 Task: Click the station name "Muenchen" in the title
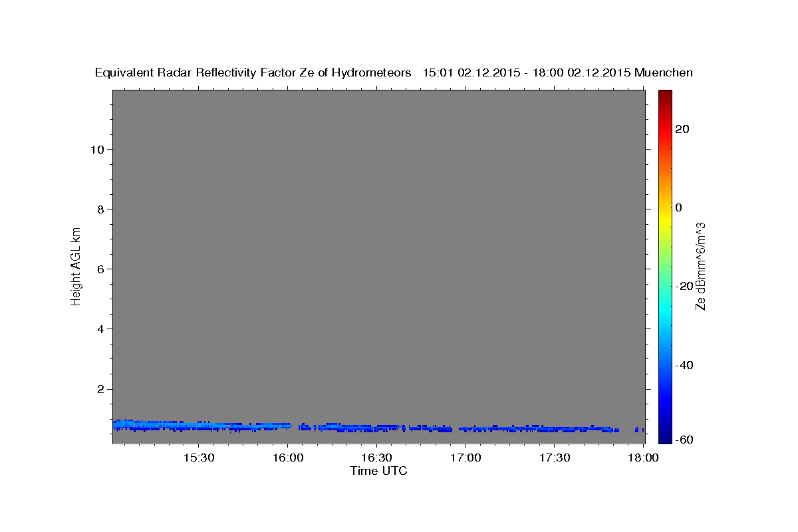664,73
